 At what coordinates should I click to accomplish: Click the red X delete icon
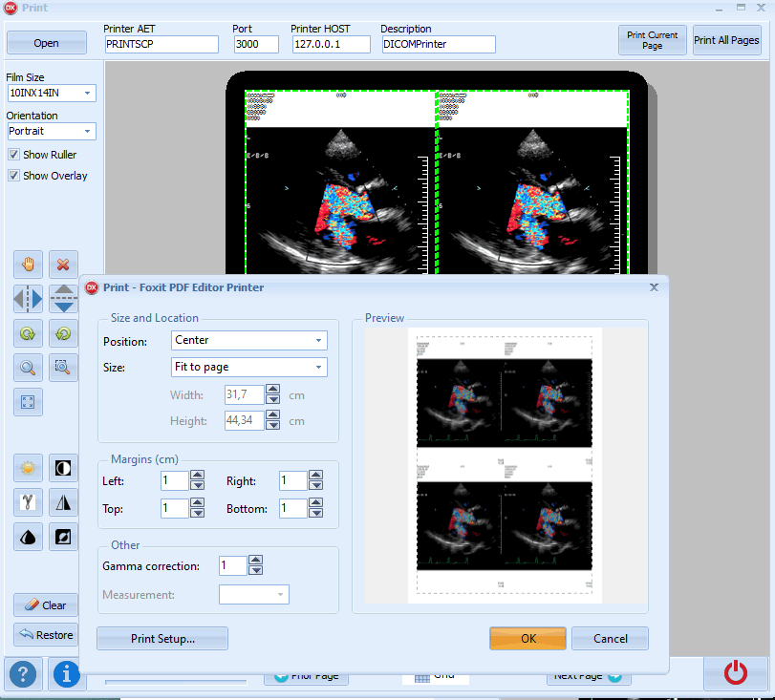tap(63, 265)
